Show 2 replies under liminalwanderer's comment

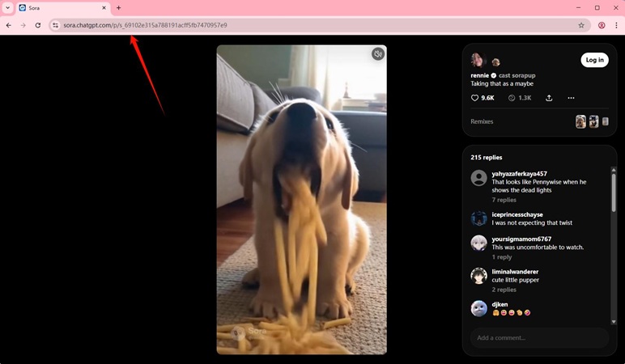tap(504, 290)
